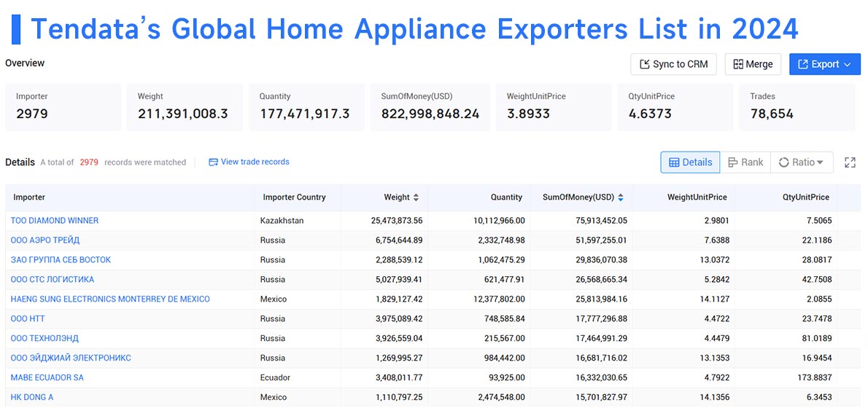The height and width of the screenshot is (408, 868).
Task: Click the sum value 75,913,452.05
Action: pos(601,221)
